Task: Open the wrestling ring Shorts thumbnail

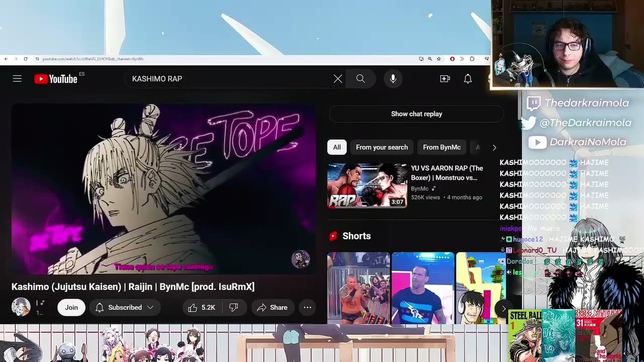Action: (358, 288)
